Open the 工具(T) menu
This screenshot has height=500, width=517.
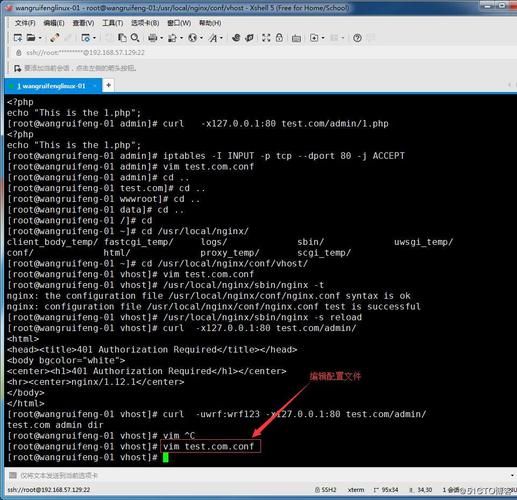pyautogui.click(x=113, y=23)
